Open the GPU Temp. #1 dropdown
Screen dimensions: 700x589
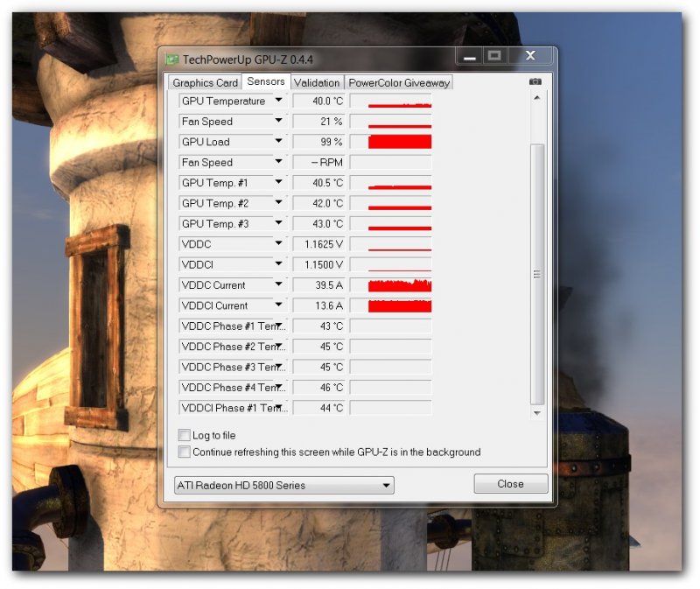coord(278,183)
